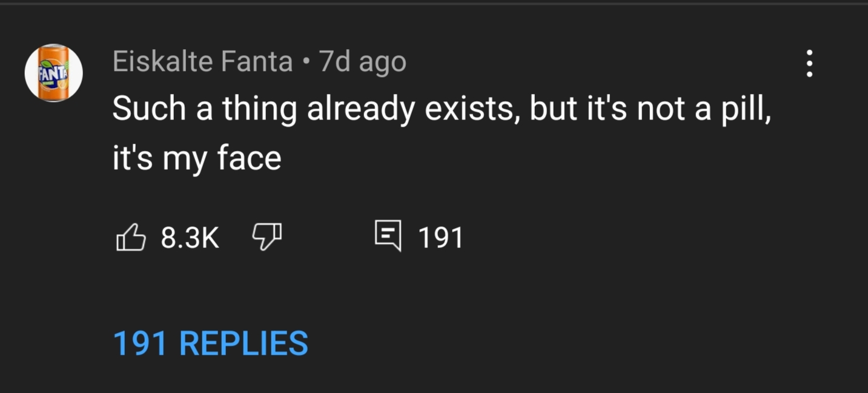Dislike the comment with the thumbs-down icon
The height and width of the screenshot is (393, 868).
point(267,237)
